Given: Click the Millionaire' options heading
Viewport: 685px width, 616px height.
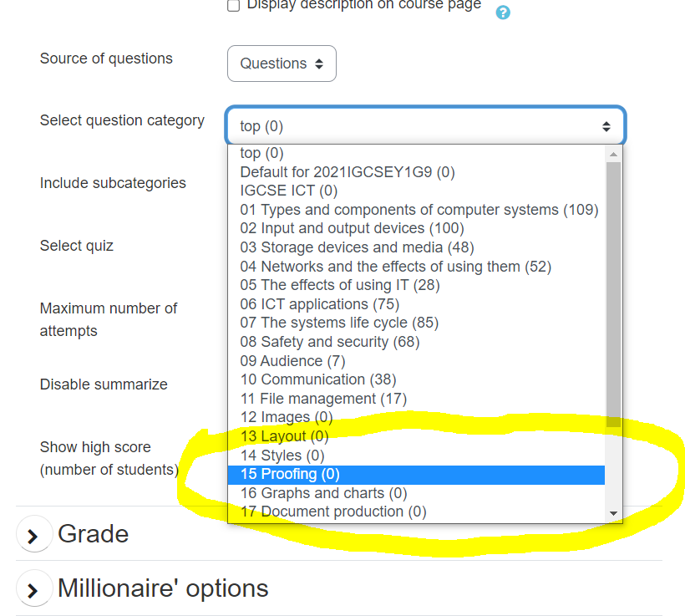Looking at the screenshot, I should (163, 588).
